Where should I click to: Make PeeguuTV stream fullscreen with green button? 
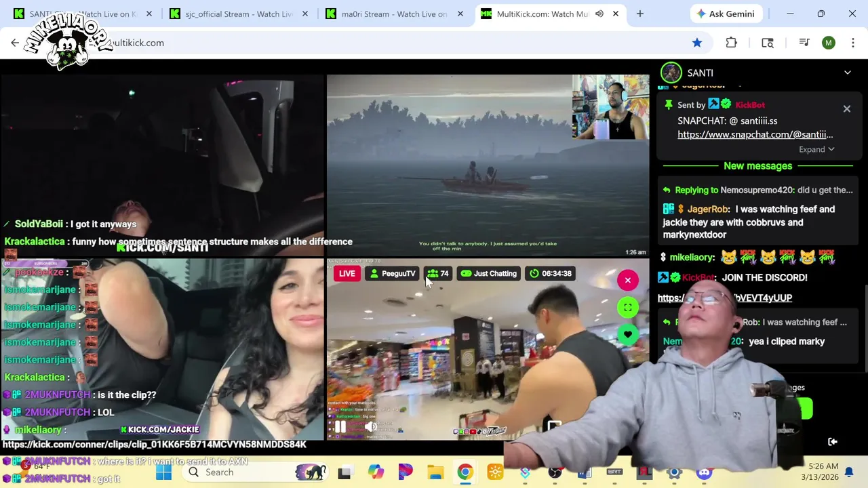click(628, 308)
